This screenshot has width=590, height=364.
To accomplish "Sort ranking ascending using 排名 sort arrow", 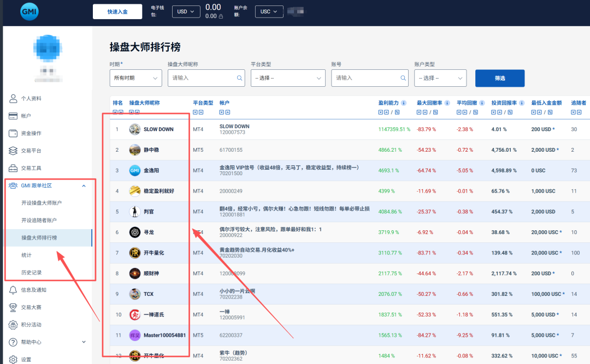I will click(121, 111).
